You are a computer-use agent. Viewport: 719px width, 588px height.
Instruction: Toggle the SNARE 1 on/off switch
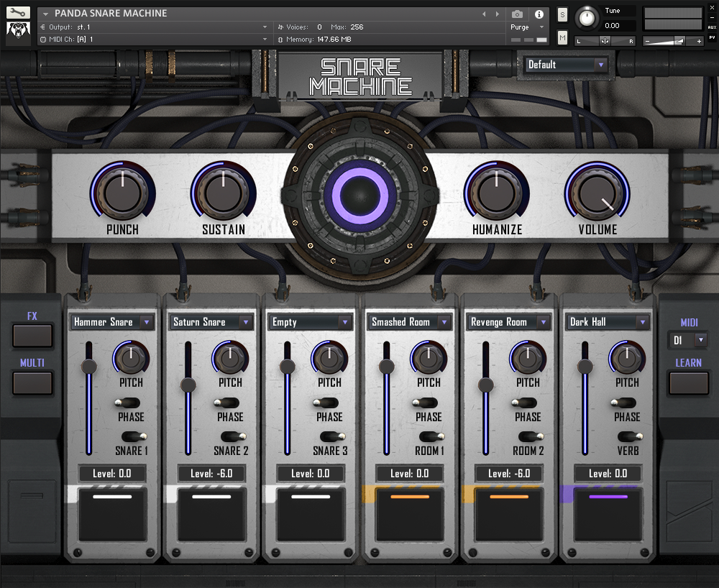click(x=134, y=436)
